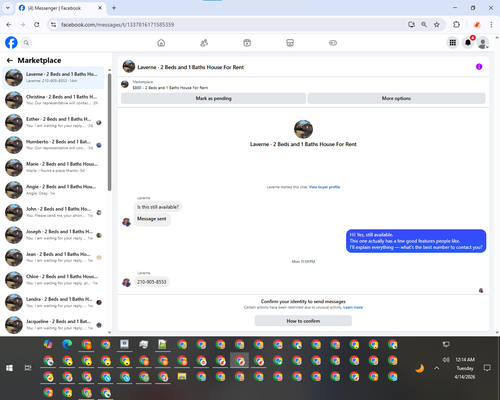Open the Facebook logo home link
The image size is (500, 400).
point(11,43)
